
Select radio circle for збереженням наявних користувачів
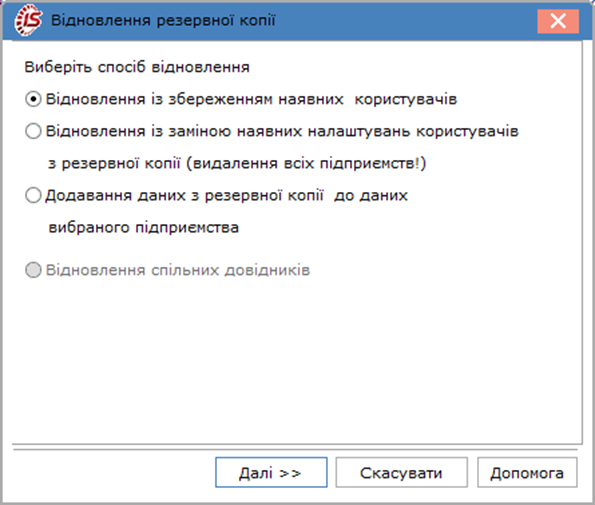33,99
